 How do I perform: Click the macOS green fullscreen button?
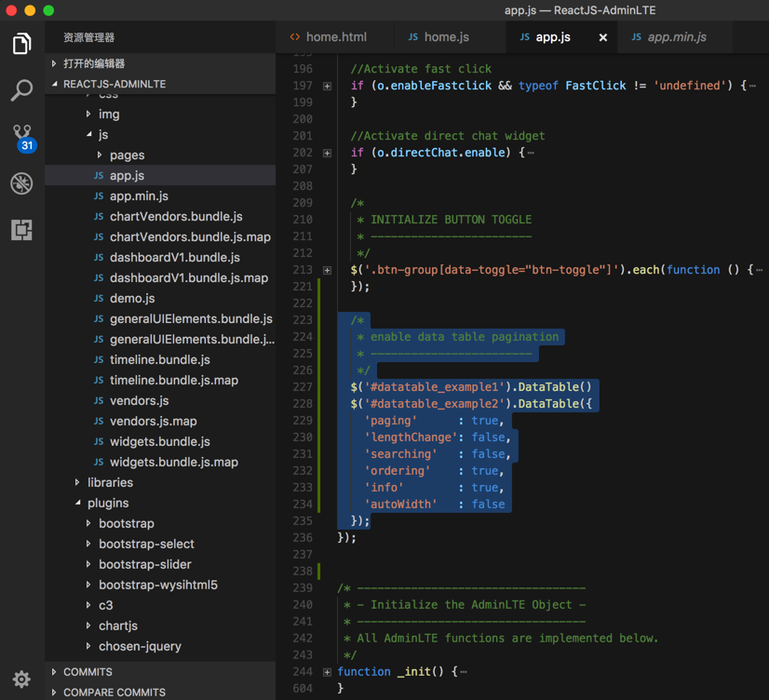coord(48,10)
